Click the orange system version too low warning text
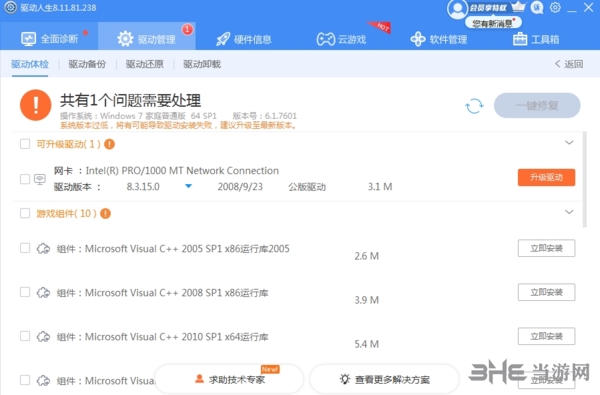600x395 pixels. pos(179,126)
